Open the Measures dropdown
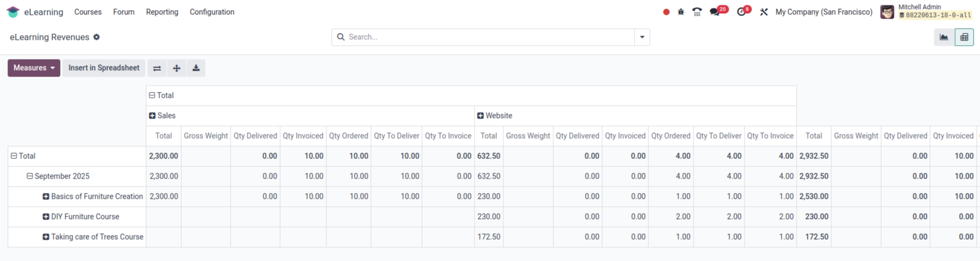The width and height of the screenshot is (980, 261). click(34, 68)
